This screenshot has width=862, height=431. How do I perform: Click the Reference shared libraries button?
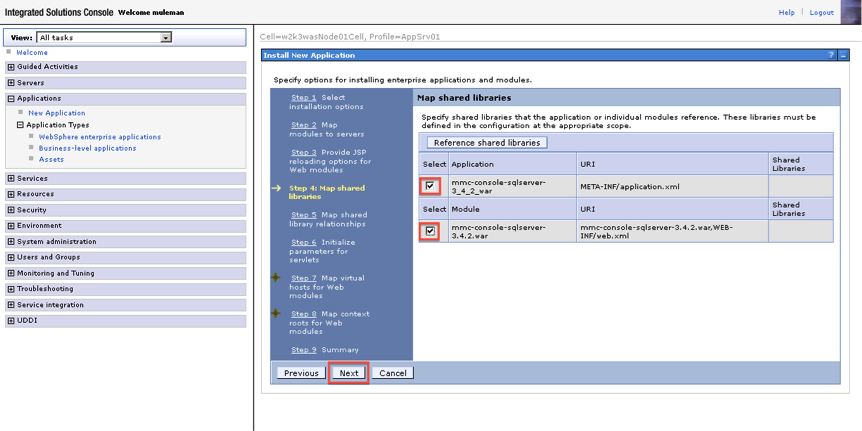coord(486,143)
